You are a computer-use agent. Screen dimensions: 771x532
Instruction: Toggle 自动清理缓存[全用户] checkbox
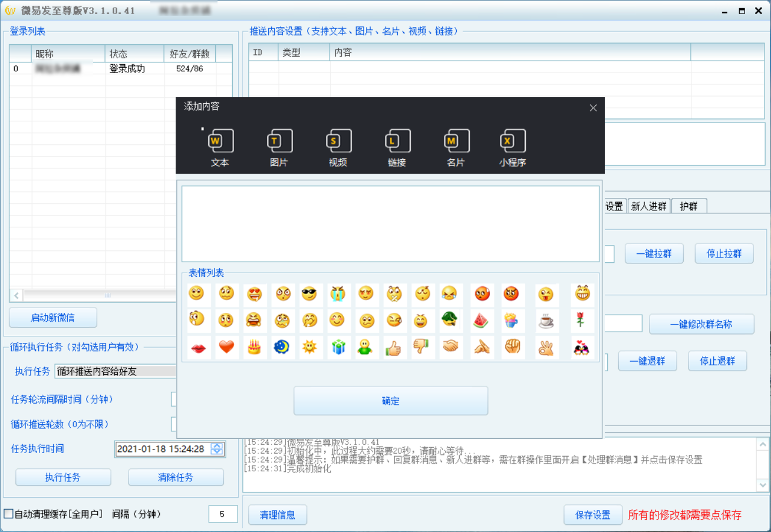8,514
